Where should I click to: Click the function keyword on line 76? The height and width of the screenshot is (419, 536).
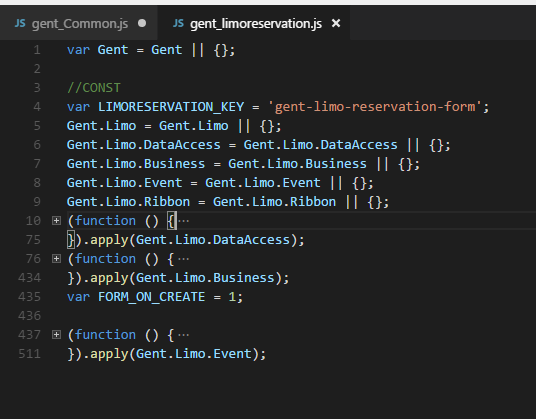[105, 259]
